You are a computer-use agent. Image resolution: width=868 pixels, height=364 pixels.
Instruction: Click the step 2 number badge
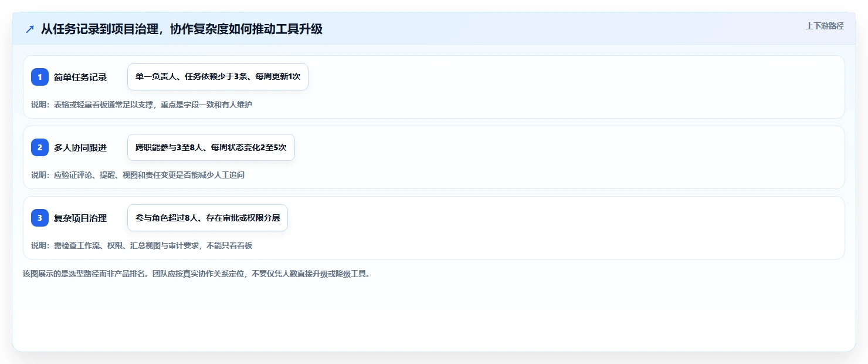(40, 147)
